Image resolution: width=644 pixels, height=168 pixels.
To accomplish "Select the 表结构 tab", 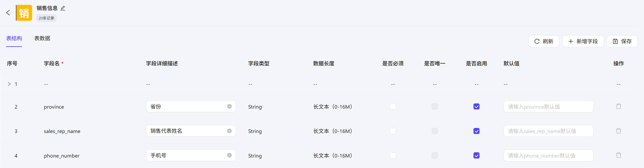I will coord(14,38).
